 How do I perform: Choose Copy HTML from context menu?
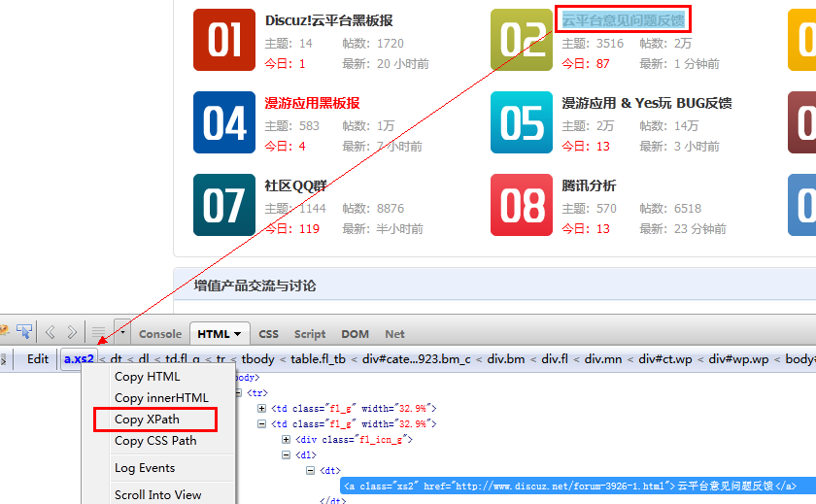point(148,377)
